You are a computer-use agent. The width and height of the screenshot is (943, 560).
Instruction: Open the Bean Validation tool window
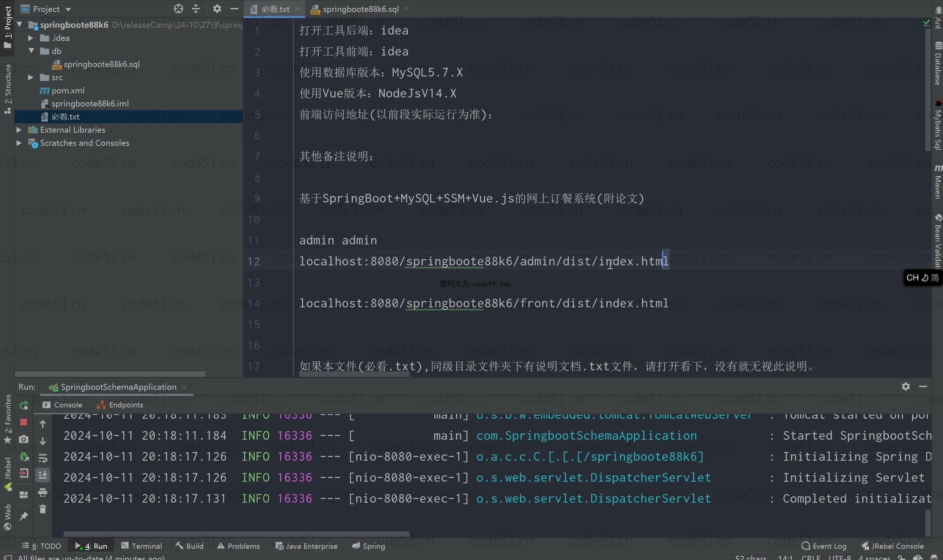click(x=938, y=241)
